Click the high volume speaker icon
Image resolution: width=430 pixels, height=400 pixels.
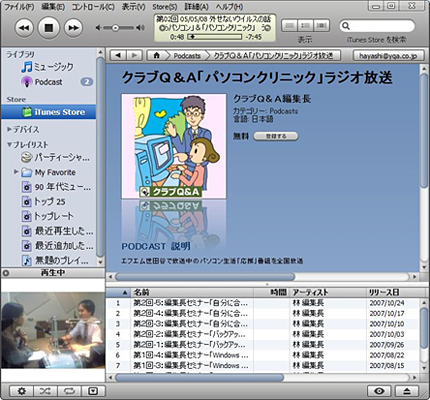click(140, 28)
